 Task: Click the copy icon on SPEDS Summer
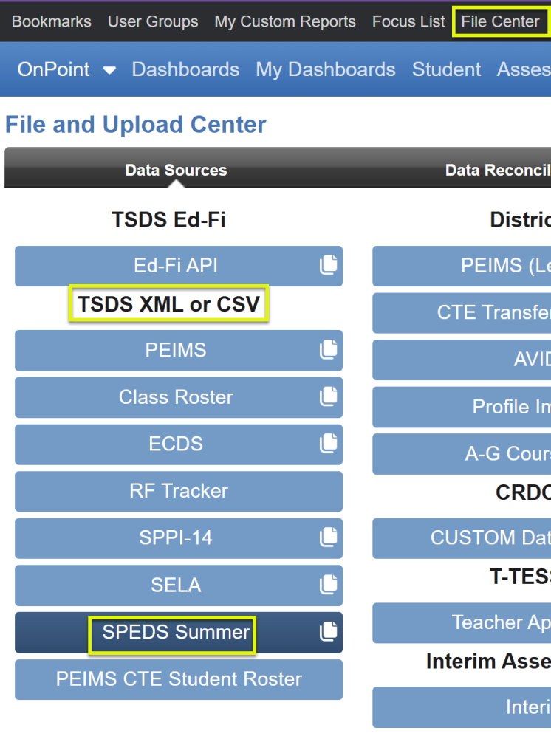pos(328,632)
